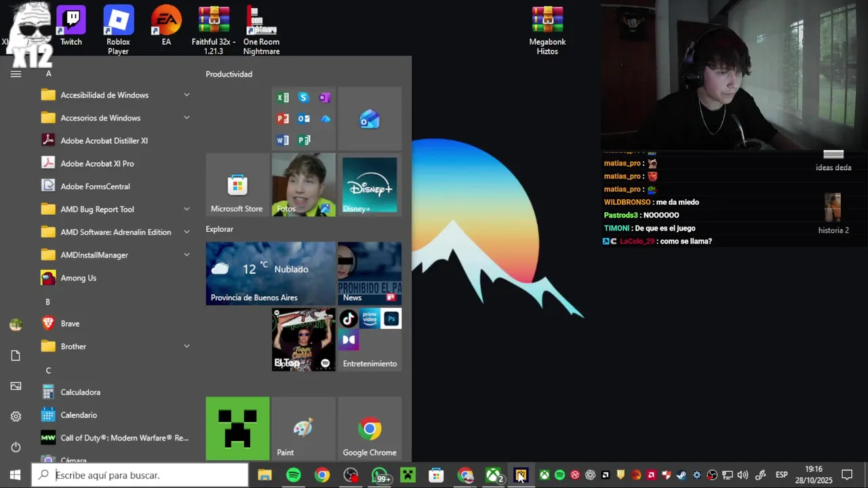Open WhatsApp with the 99+ badge in the taskbar

click(380, 475)
